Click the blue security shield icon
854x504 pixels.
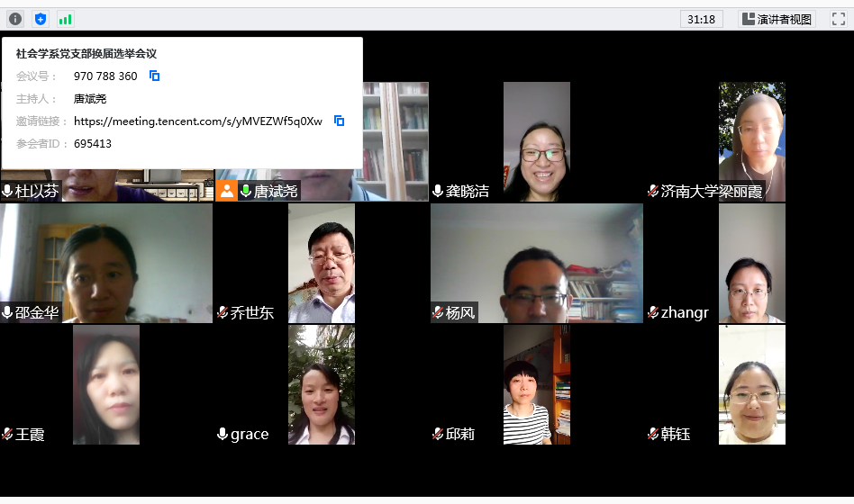(x=41, y=19)
